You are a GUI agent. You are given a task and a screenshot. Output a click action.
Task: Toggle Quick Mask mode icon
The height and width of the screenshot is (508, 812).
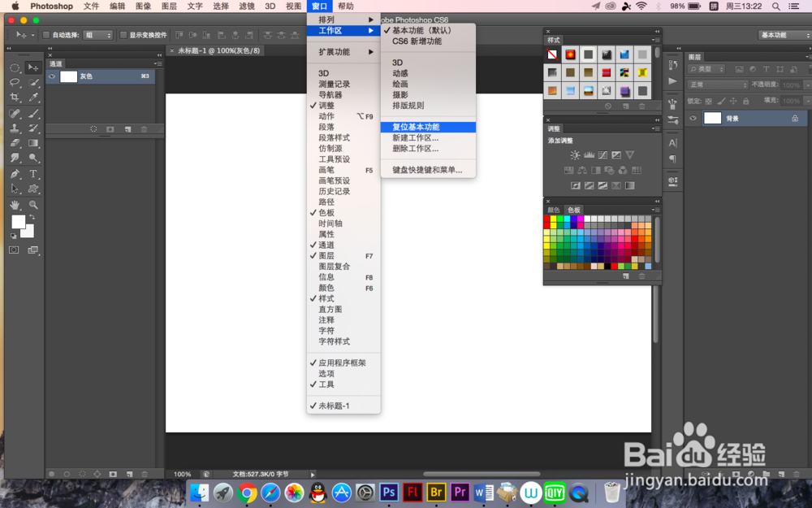(x=14, y=250)
